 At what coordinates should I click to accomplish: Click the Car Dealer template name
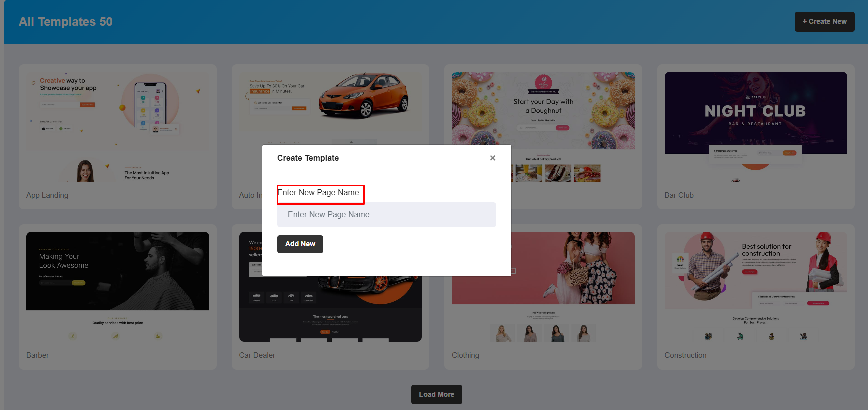point(257,355)
